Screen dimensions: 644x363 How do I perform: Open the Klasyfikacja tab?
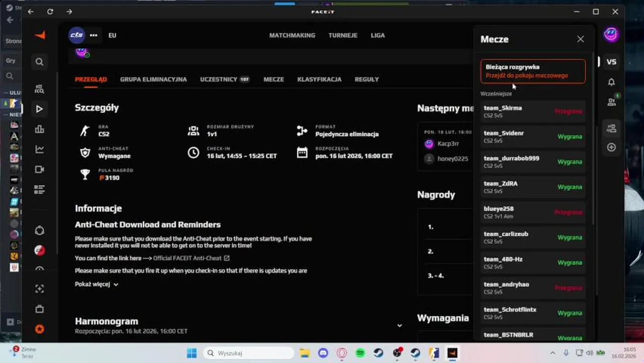click(319, 79)
